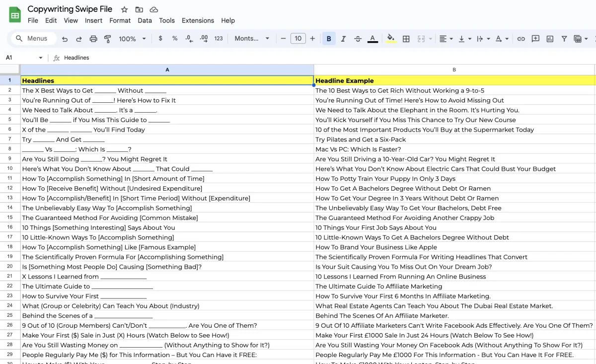The width and height of the screenshot is (596, 364).
Task: Open horizontal align dropdown
Action: click(446, 39)
